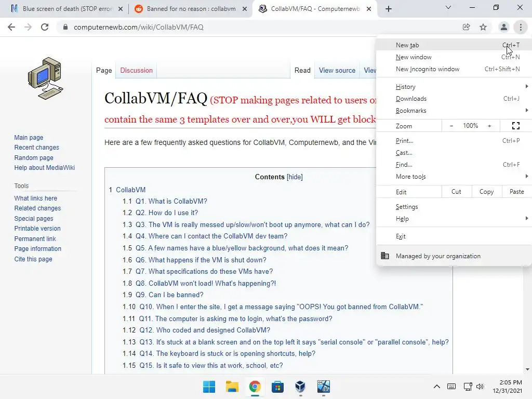532x399 pixels.
Task: Hide the Contents table
Action: click(x=295, y=177)
